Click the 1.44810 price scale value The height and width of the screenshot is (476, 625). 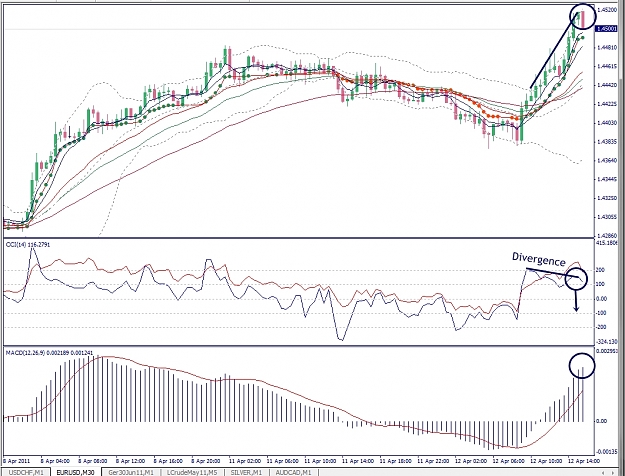pyautogui.click(x=606, y=47)
